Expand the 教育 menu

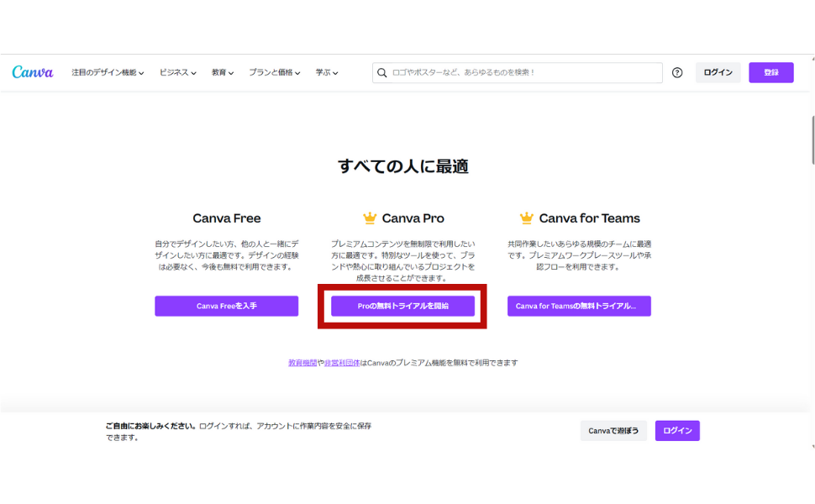[223, 73]
